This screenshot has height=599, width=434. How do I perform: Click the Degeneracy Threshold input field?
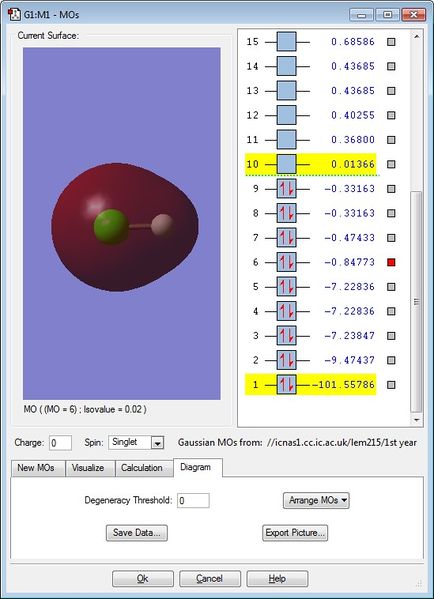(193, 500)
